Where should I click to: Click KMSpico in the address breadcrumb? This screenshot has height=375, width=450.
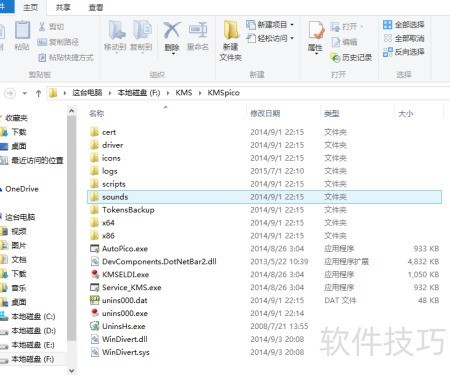tap(223, 93)
